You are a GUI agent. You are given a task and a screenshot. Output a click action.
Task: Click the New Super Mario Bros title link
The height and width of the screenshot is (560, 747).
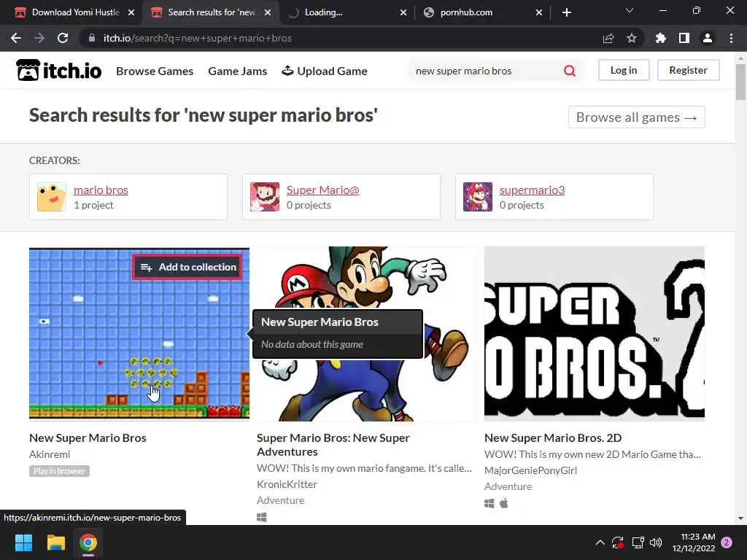pos(88,437)
